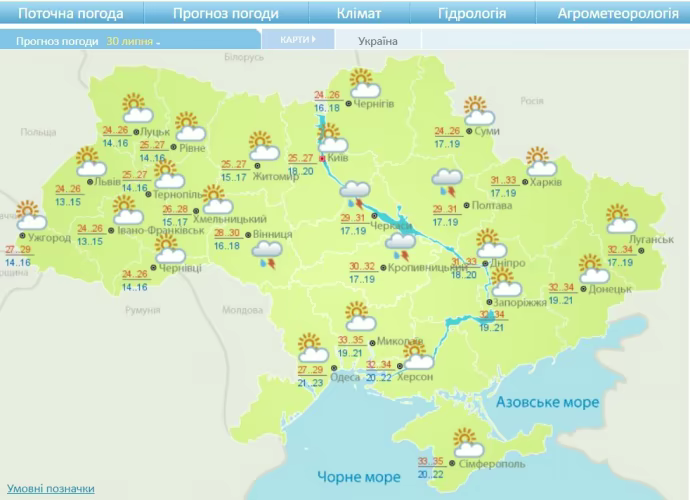Image resolution: width=690 pixels, height=500 pixels.
Task: Click the Київ city marker
Action: (x=321, y=158)
